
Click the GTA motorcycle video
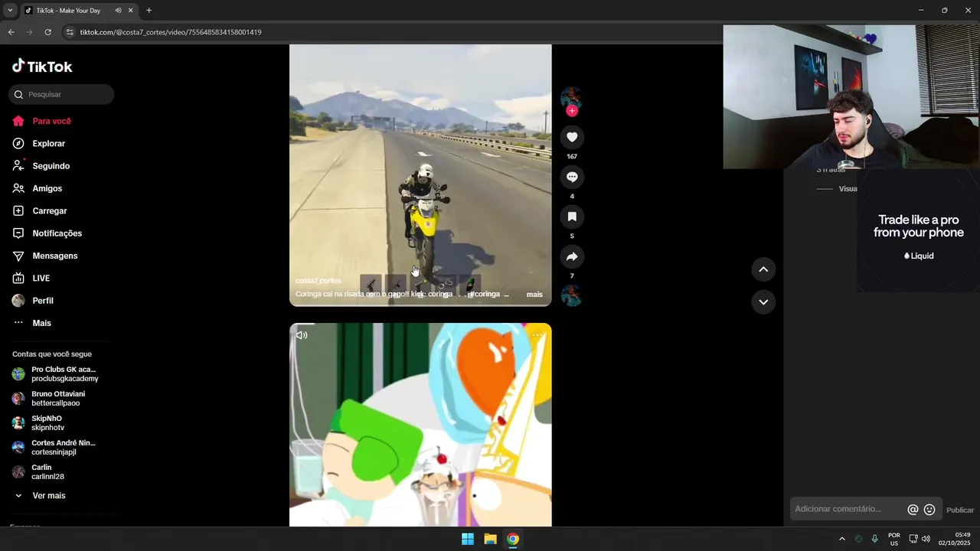pyautogui.click(x=420, y=175)
